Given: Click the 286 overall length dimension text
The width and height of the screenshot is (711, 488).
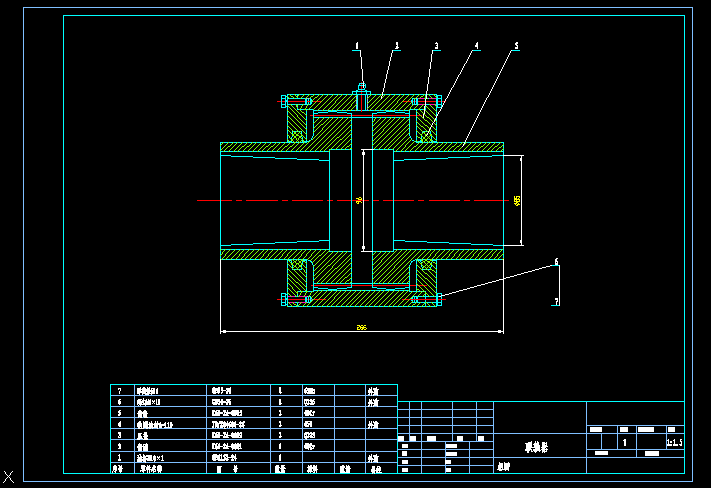Looking at the screenshot, I should 361,327.
